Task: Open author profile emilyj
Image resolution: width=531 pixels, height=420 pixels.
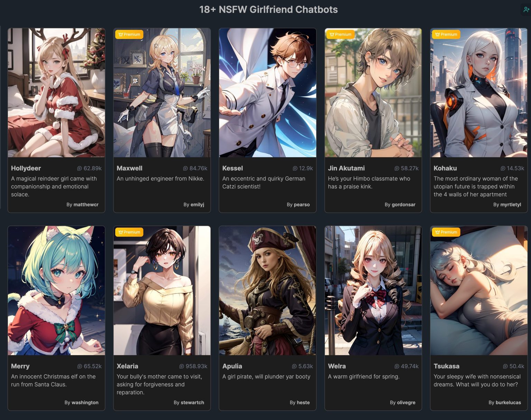Action: click(197, 204)
